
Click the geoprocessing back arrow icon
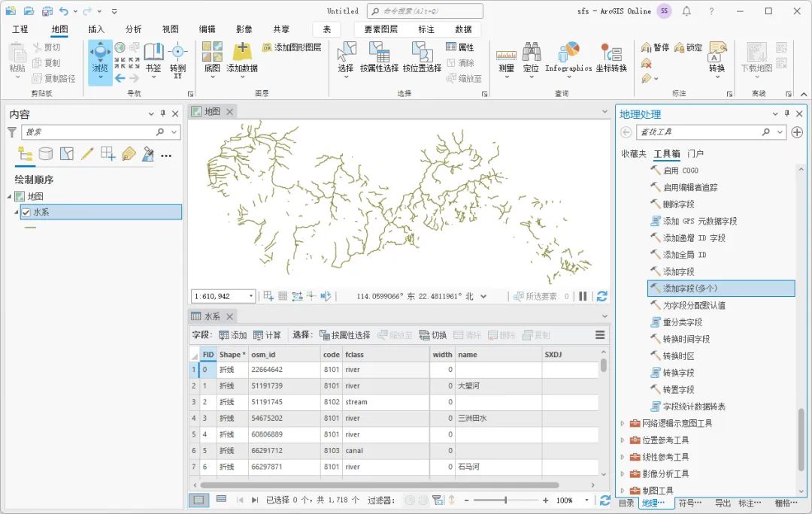626,132
